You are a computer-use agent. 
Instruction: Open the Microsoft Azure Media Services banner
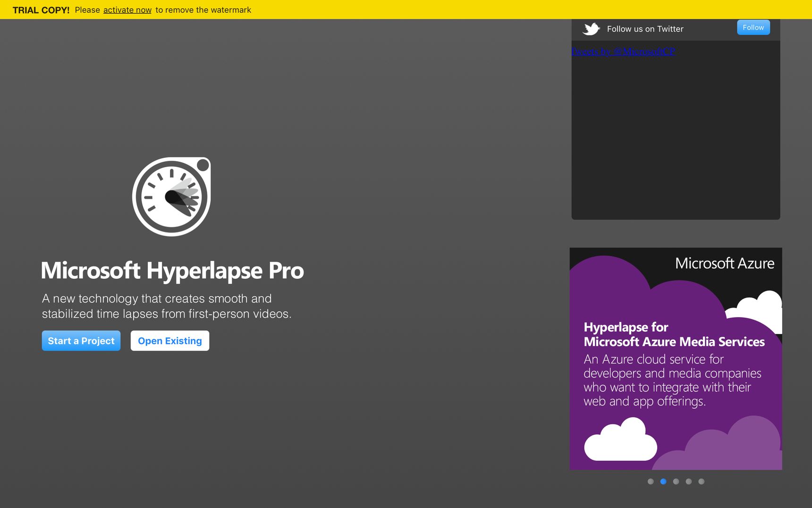[x=676, y=359]
